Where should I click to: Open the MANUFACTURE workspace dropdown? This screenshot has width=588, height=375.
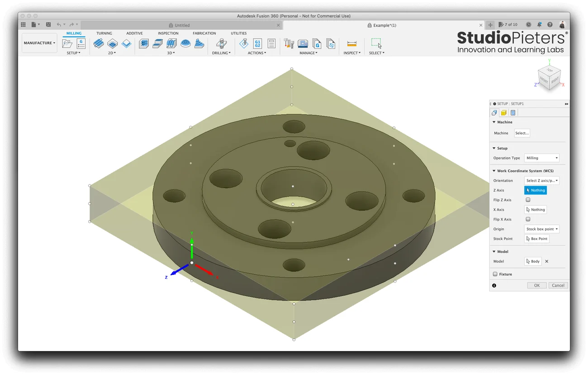coord(39,43)
